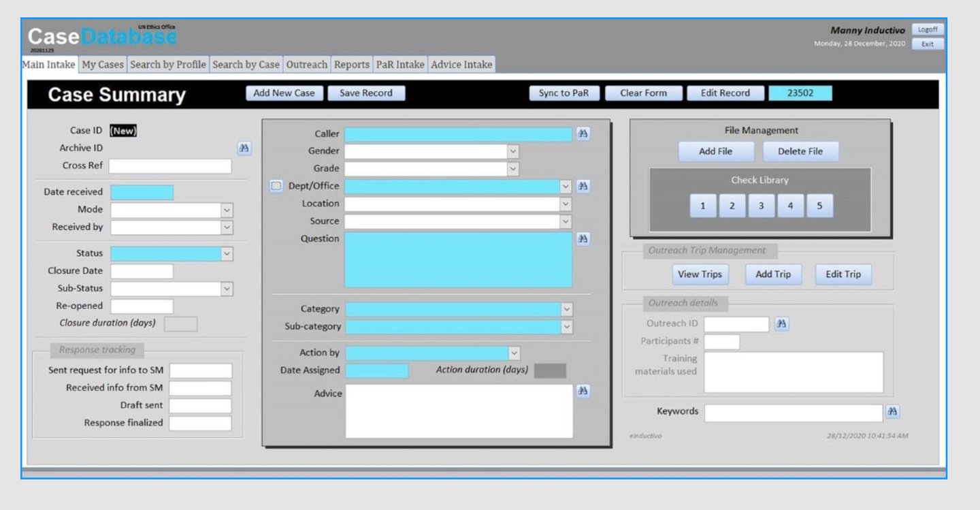Open the Advice Intake tab
980x510 pixels.
(x=461, y=65)
